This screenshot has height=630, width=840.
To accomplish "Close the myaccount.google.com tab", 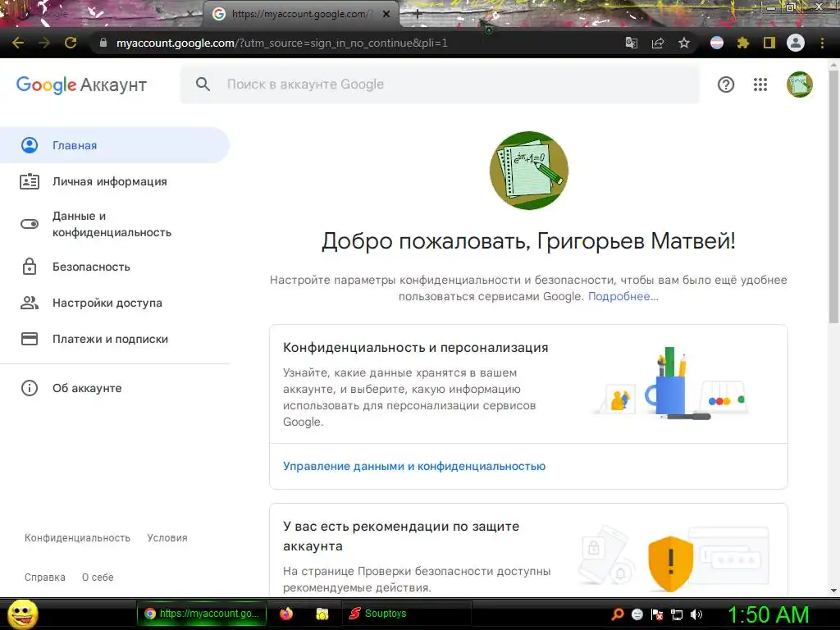I will [x=386, y=14].
